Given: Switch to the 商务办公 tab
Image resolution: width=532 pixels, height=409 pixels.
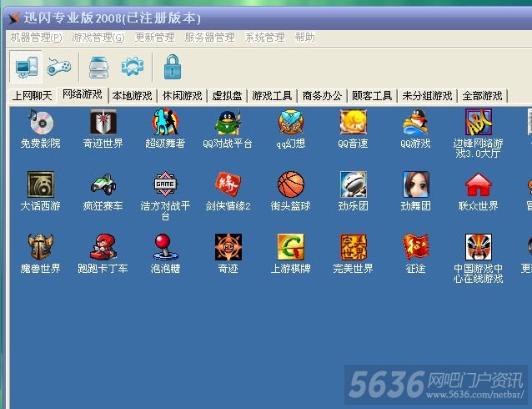Looking at the screenshot, I should pyautogui.click(x=322, y=96).
